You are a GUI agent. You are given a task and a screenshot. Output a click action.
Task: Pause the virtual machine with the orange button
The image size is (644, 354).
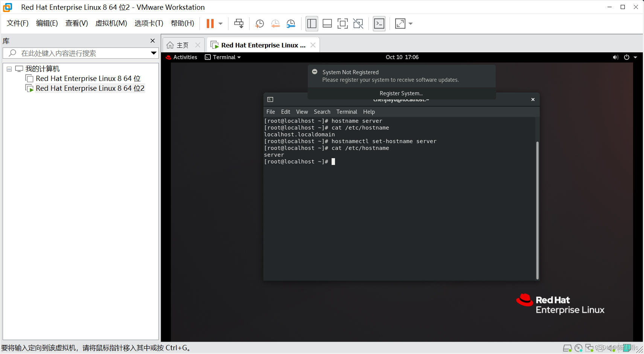tap(210, 23)
